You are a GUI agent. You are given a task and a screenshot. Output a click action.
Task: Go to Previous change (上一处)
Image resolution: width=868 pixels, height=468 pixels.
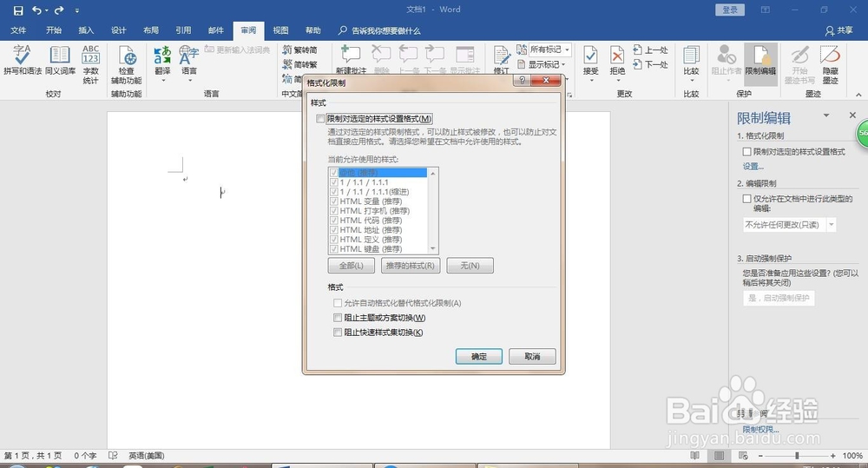651,49
